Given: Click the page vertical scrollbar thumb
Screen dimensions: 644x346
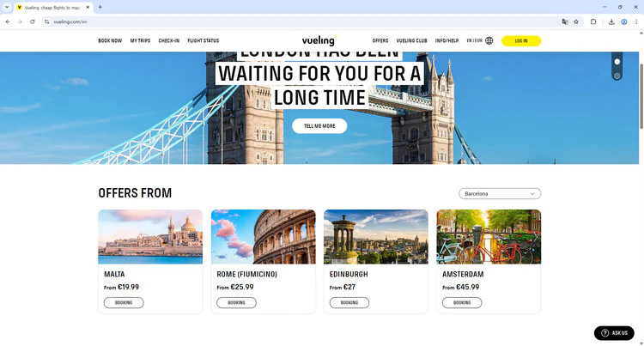Looking at the screenshot, I should pos(641,96).
